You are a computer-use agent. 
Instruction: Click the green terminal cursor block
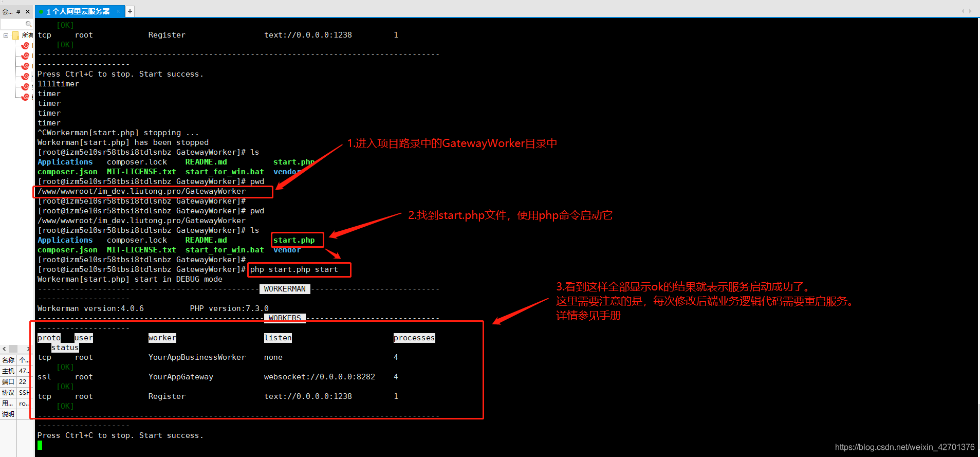coord(40,445)
